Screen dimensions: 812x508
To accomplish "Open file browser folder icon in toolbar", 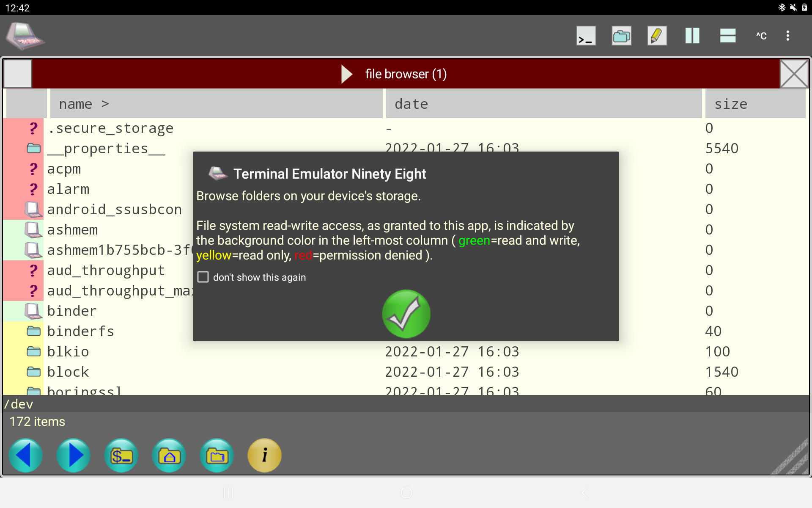I will point(621,36).
